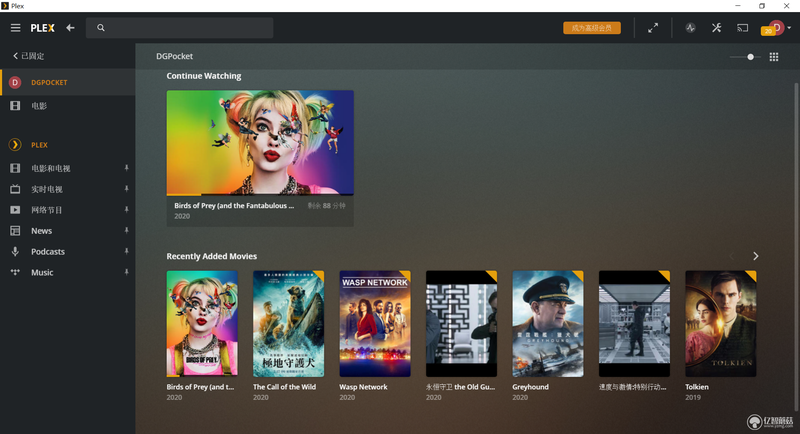
Task: Enter fullscreen with the expand arrows icon
Action: pyautogui.click(x=653, y=28)
